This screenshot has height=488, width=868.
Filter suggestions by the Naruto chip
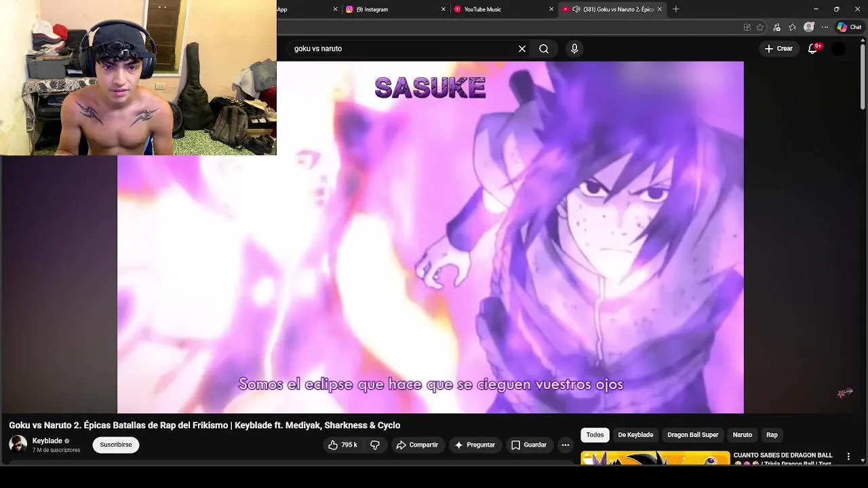742,435
